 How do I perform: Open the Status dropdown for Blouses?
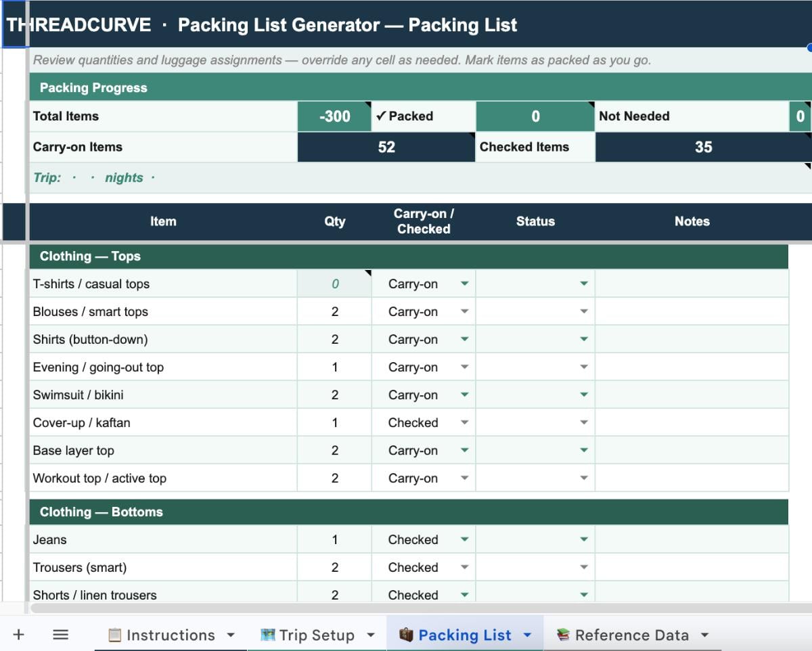585,311
